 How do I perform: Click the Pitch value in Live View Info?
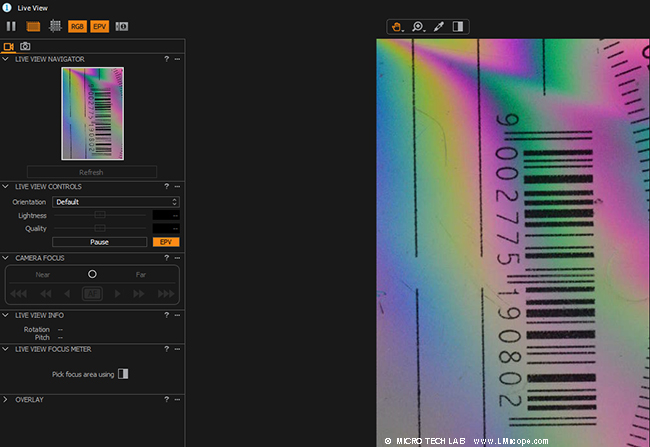61,338
